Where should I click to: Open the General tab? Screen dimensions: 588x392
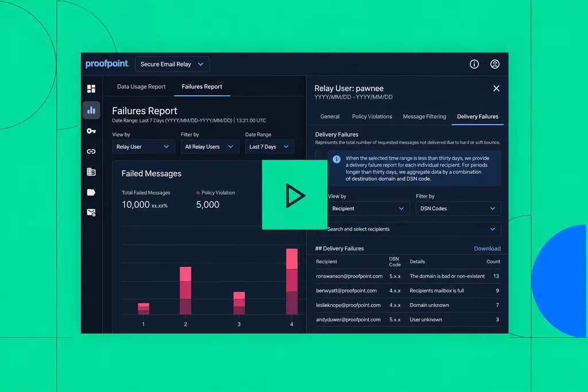point(330,117)
